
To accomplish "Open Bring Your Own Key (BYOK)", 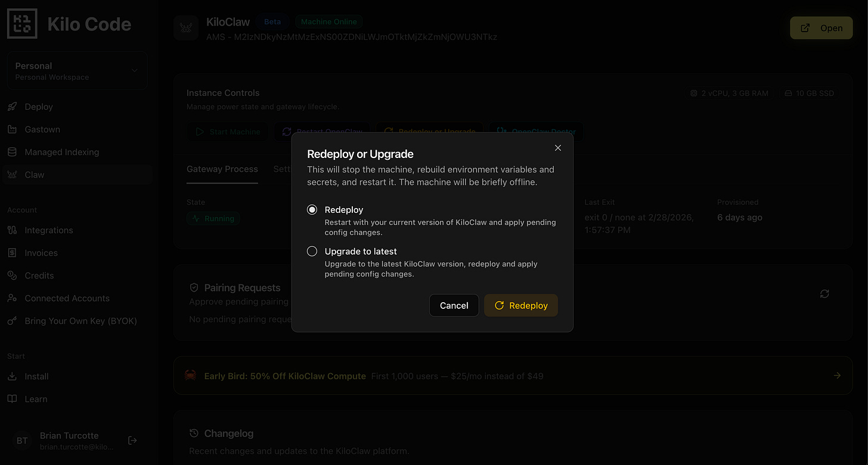I will click(x=77, y=321).
